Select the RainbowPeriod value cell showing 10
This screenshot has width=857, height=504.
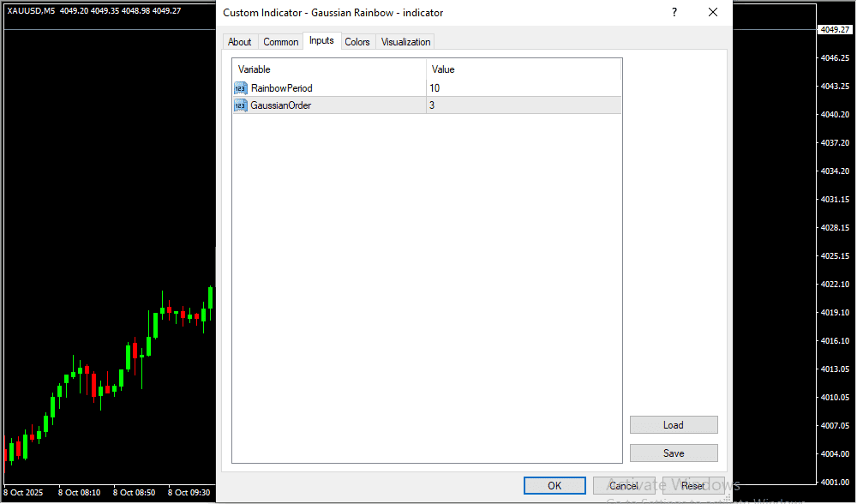[523, 88]
